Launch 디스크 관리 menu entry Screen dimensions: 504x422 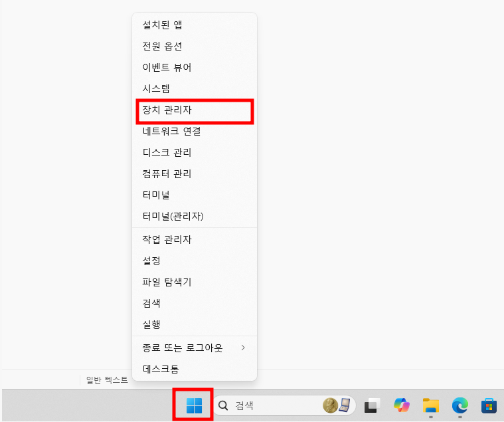tap(194, 153)
